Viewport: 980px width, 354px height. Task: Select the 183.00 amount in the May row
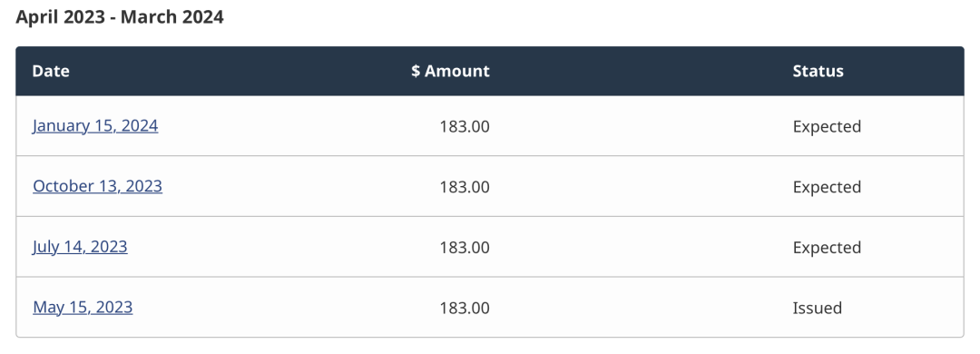click(x=465, y=309)
